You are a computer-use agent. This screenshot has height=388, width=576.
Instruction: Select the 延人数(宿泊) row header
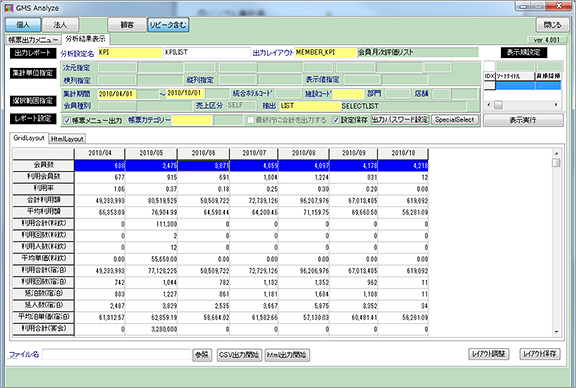point(43,305)
